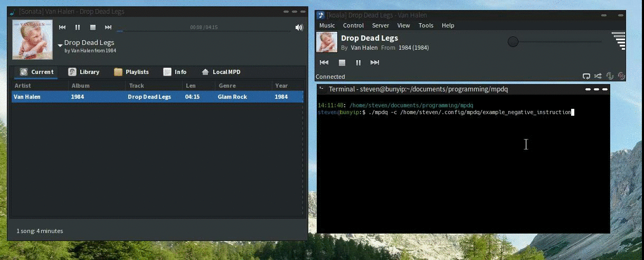644x260 pixels.
Task: Expand the Drop Dead Legs disclosure arrow
Action: (x=60, y=46)
